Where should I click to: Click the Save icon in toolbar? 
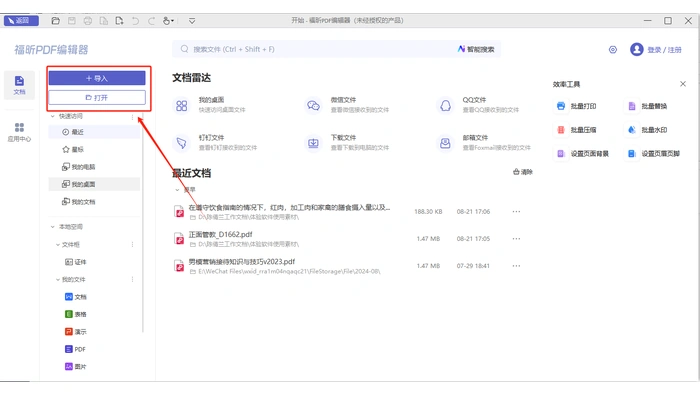click(71, 21)
